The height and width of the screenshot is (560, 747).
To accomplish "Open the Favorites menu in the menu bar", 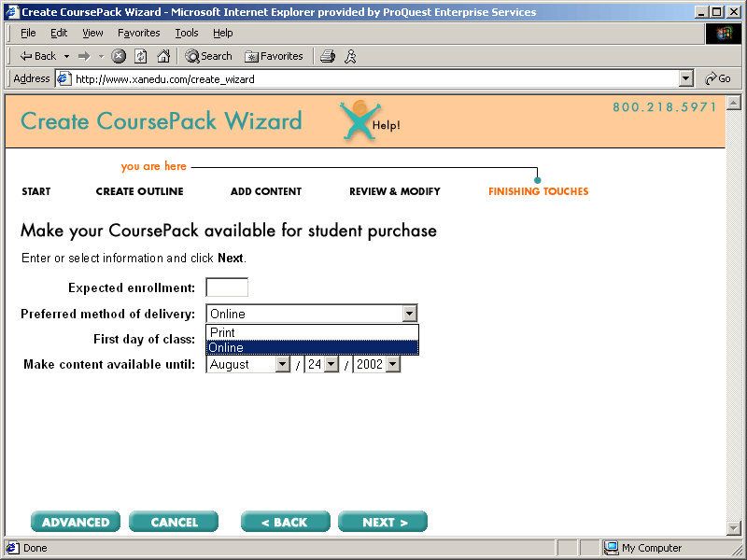I will (138, 33).
